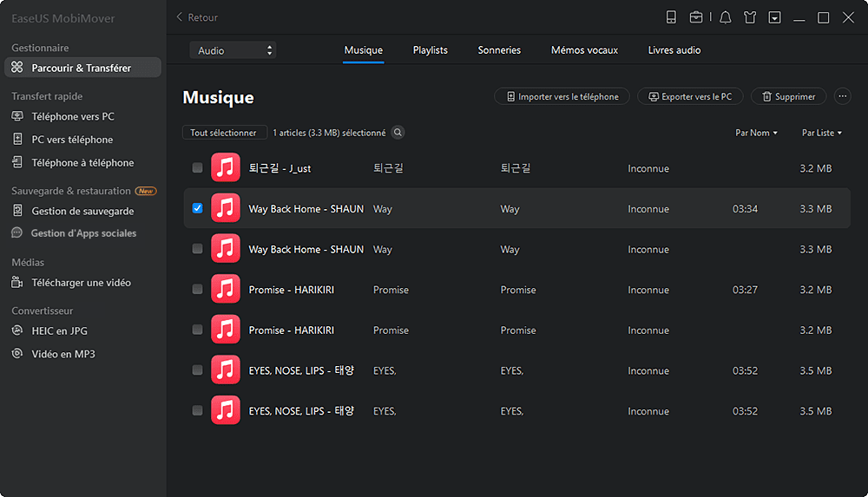Open the toolbox briefcase icon

[x=696, y=17]
